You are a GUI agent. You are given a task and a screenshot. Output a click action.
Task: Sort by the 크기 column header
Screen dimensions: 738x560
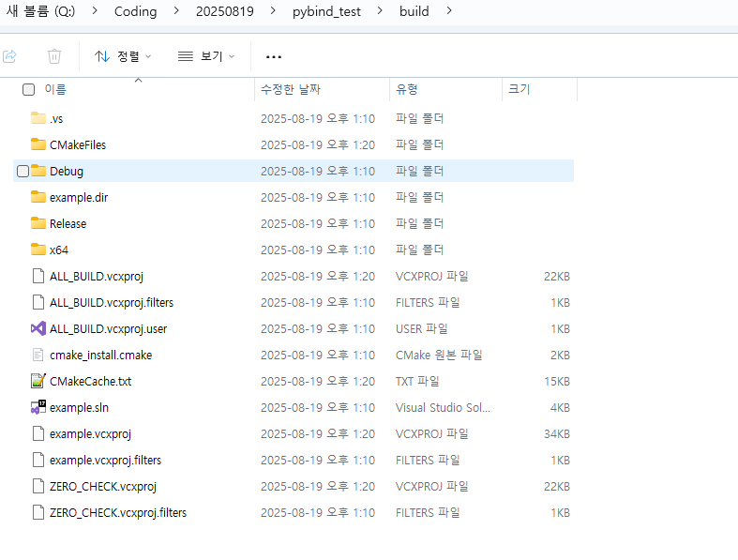click(x=520, y=89)
